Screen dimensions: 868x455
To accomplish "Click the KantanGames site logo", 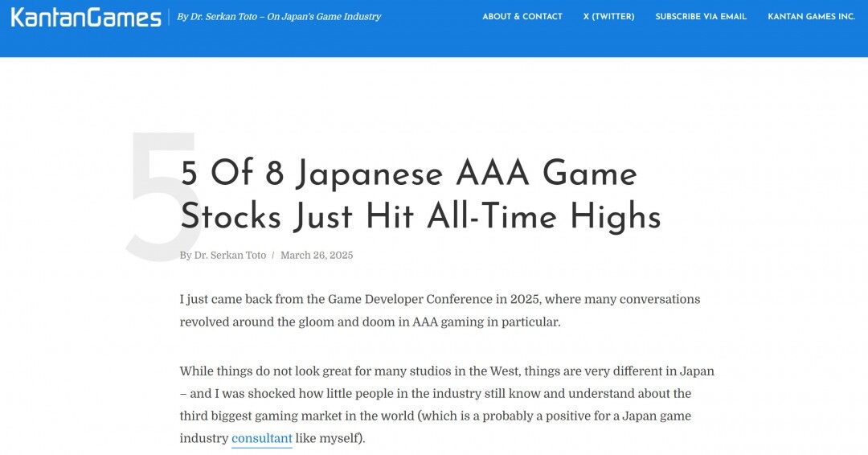I will [86, 17].
